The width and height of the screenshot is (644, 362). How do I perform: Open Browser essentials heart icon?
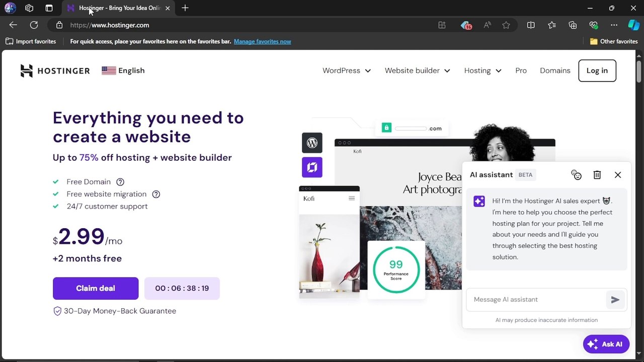(594, 25)
